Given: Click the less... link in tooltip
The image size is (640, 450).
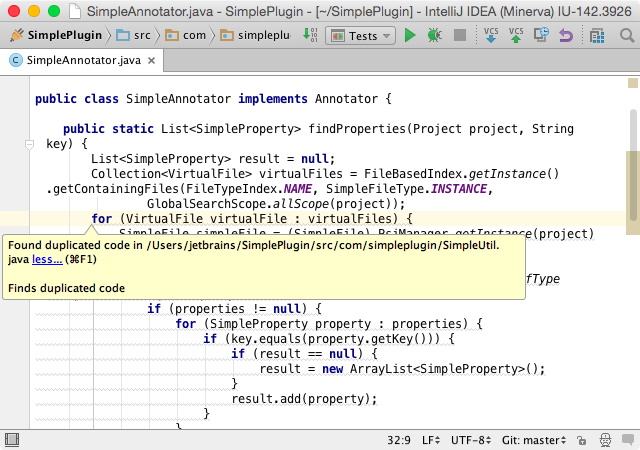Looking at the screenshot, I should 47,259.
